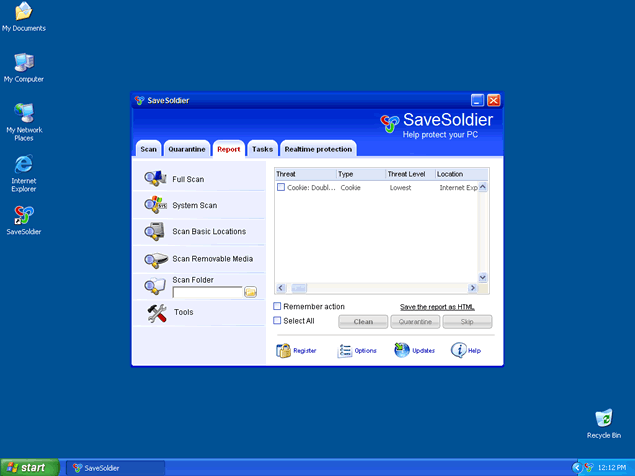Select Scan Basic Locations

coord(208,231)
